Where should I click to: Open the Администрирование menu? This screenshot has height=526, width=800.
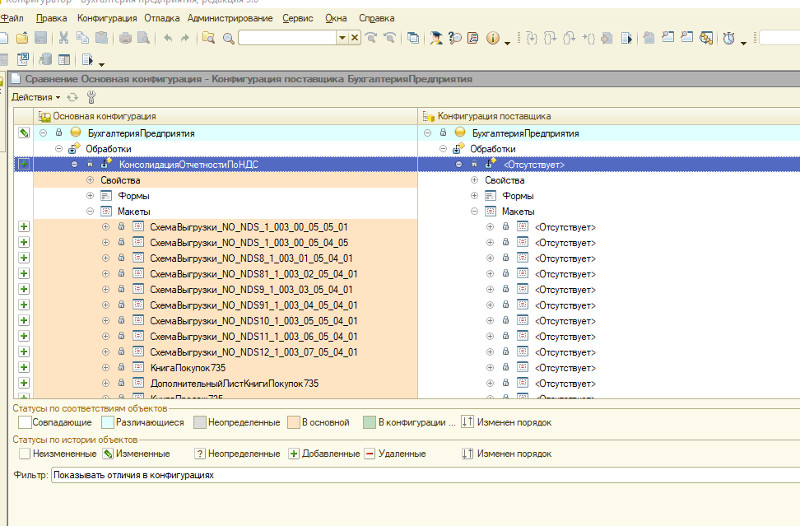coord(229,18)
